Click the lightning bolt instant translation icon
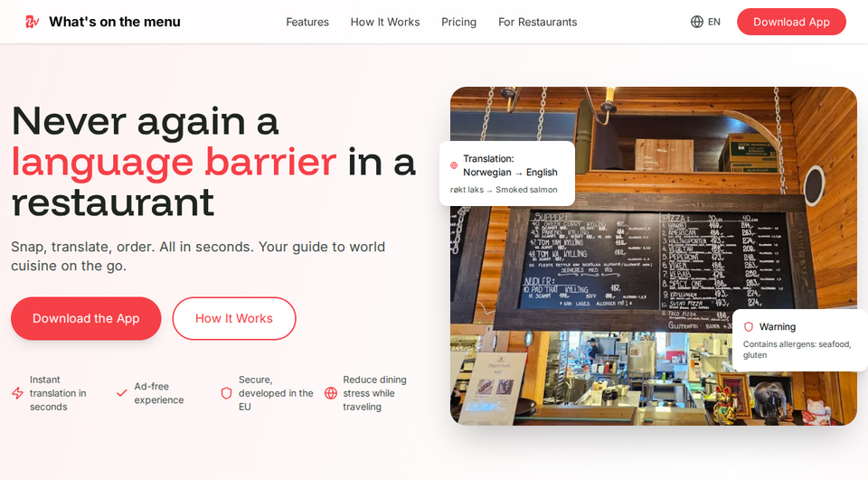 click(18, 393)
